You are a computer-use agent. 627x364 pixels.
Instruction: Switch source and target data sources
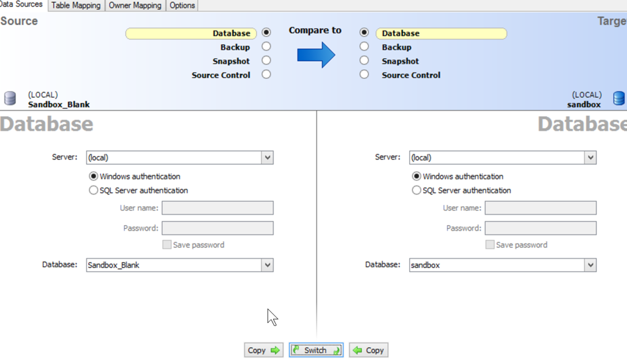pyautogui.click(x=316, y=351)
